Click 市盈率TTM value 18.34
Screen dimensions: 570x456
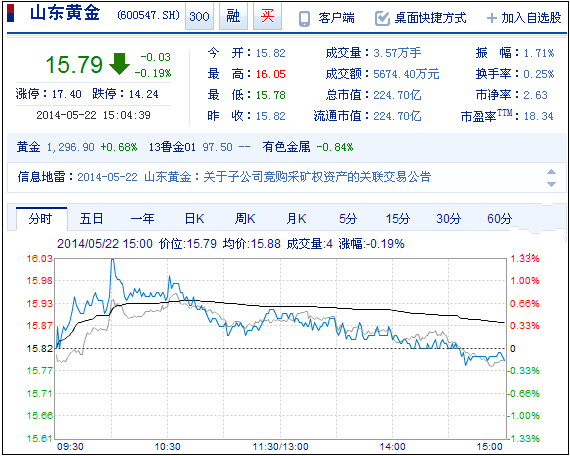[538, 116]
